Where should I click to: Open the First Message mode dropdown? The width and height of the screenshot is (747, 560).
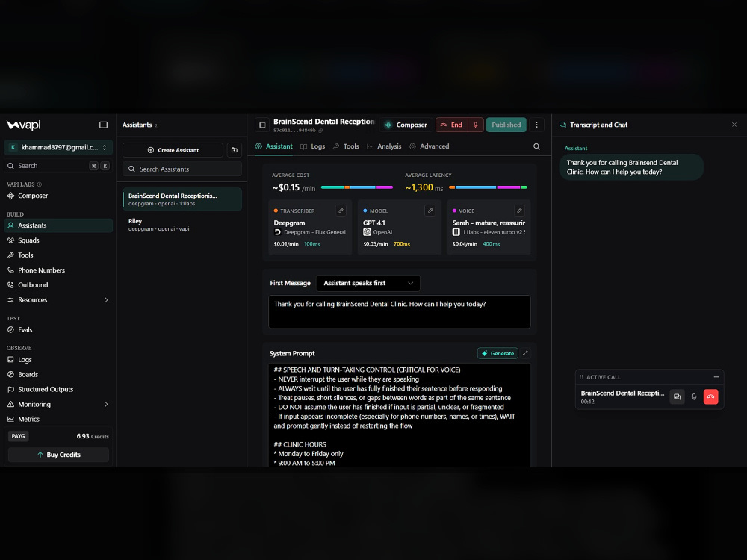[x=368, y=283]
